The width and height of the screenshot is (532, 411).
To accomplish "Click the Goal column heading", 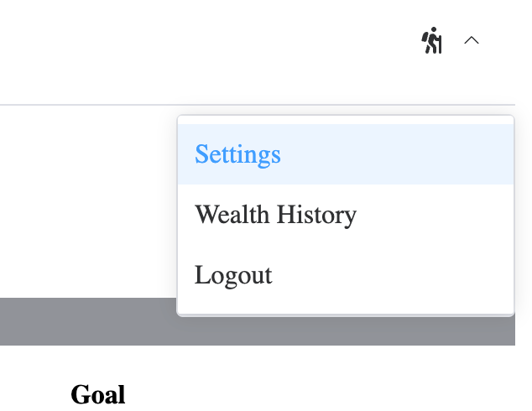I will pyautogui.click(x=97, y=394).
